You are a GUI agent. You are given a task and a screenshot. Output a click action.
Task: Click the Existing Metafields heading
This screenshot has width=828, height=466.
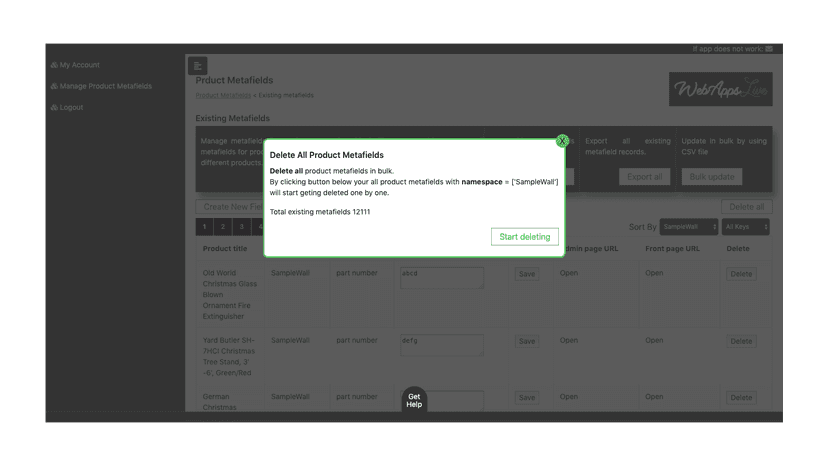click(232, 118)
